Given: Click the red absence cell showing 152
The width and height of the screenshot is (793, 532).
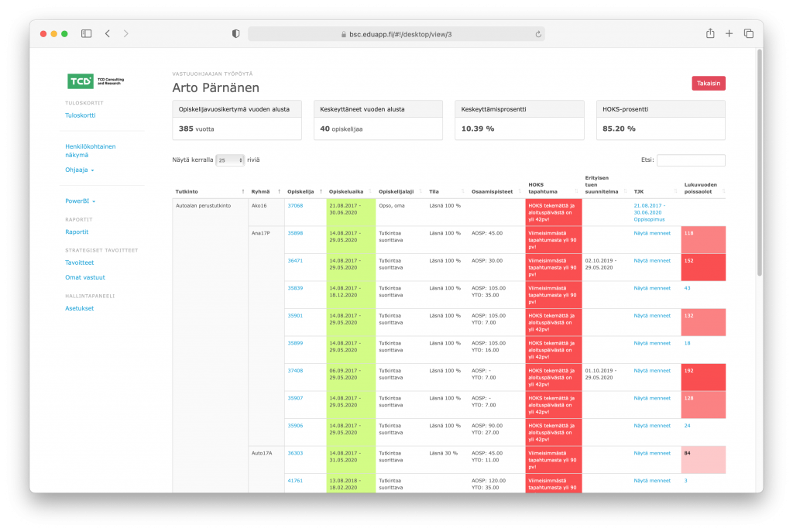Looking at the screenshot, I should pos(703,267).
